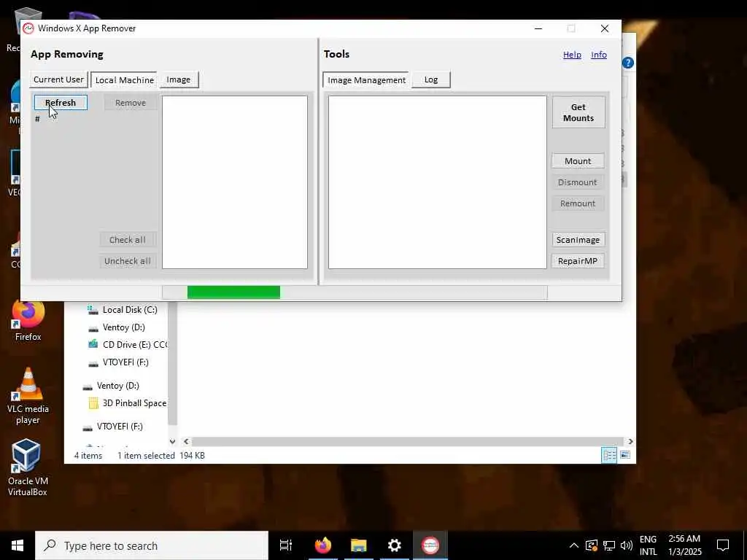The width and height of the screenshot is (747, 560).
Task: Click navigation pane scroll down arrow
Action: pyautogui.click(x=172, y=441)
